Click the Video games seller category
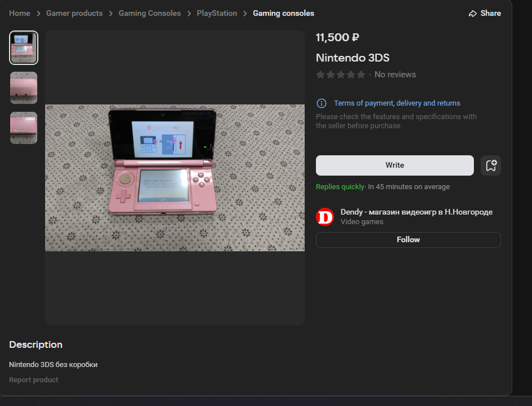This screenshot has height=406, width=532. tap(362, 222)
